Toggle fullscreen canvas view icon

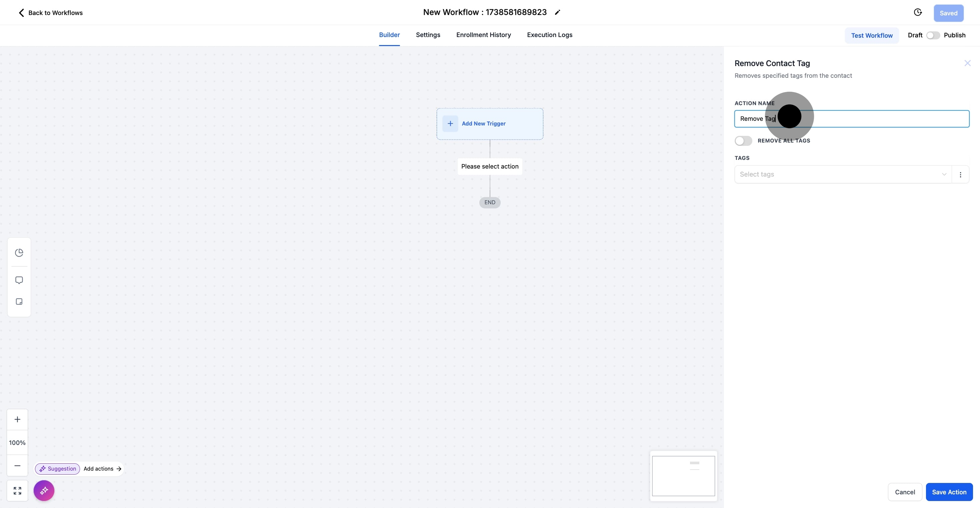17,491
